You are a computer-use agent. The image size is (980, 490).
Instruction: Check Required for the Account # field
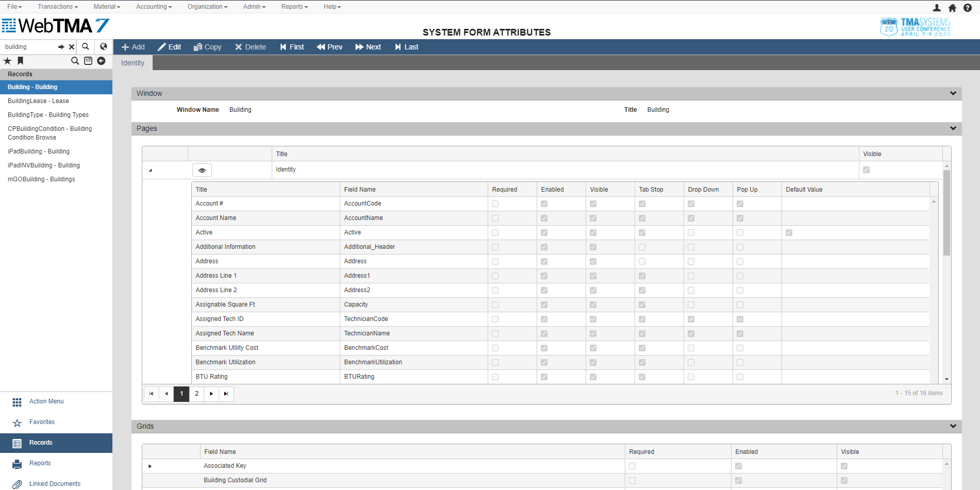[495, 204]
